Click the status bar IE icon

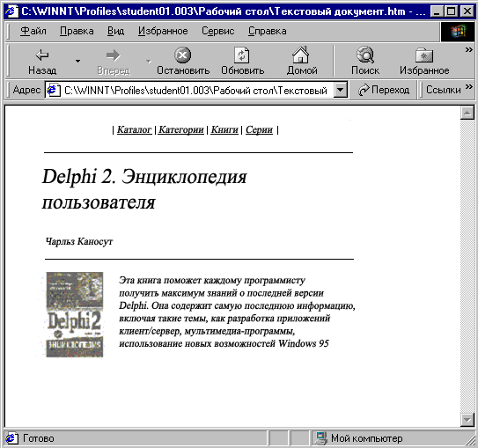click(11, 438)
